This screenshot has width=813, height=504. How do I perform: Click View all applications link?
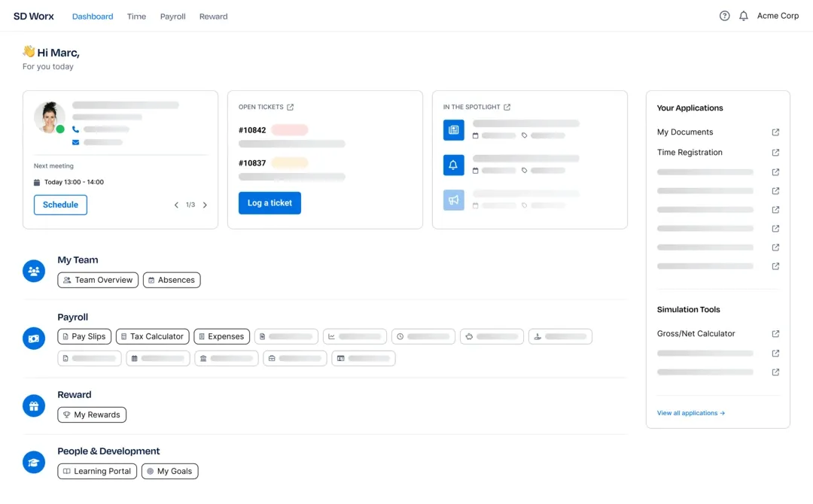[x=690, y=413]
